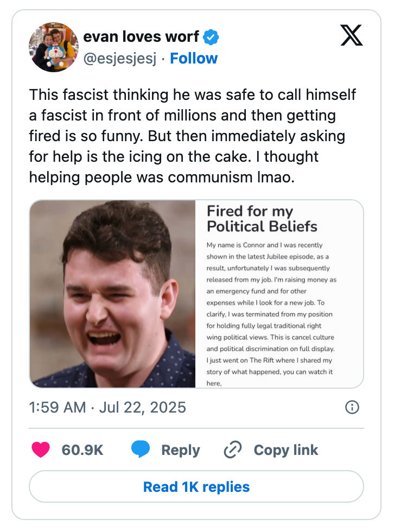The image size is (394, 532).
Task: Click the blue reply bubble icon
Action: [140, 449]
